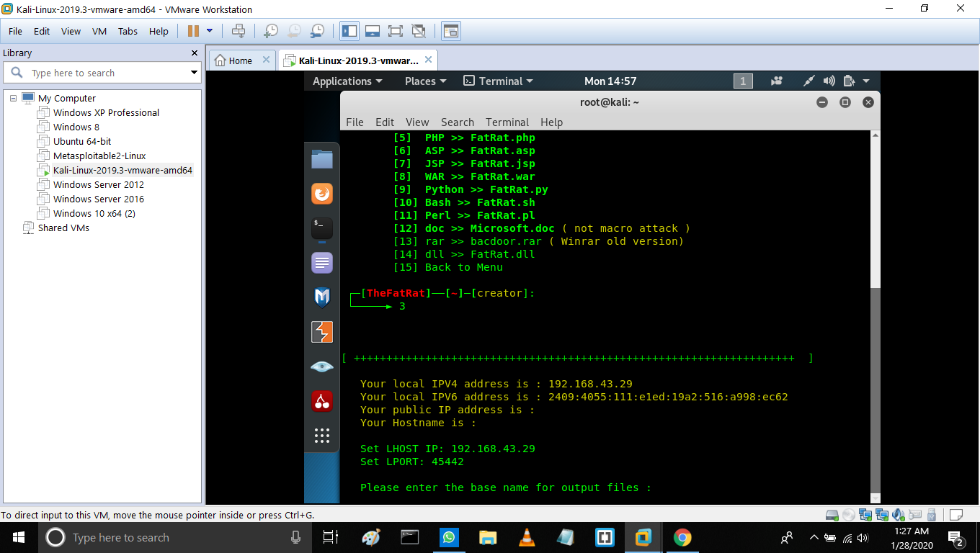Toggle the thumbnail bar view button
980x553 pixels.
(373, 31)
